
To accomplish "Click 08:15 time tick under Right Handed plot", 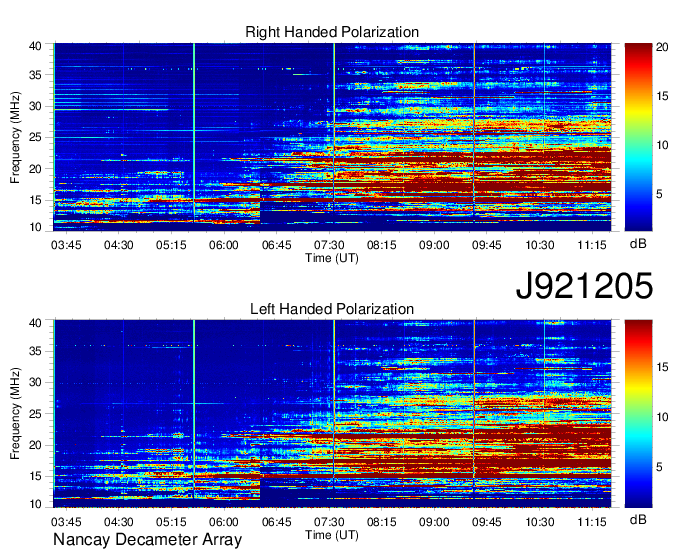I will pos(382,245).
